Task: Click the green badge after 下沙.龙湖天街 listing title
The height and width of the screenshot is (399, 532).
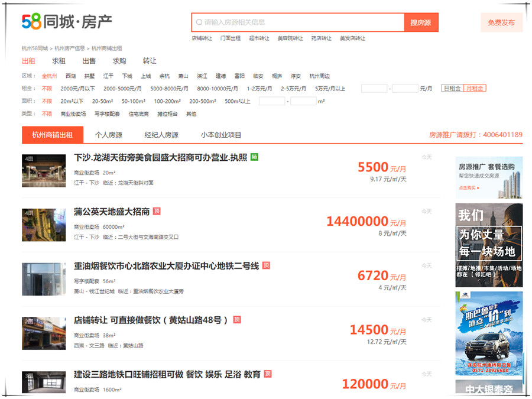Action: coord(254,157)
